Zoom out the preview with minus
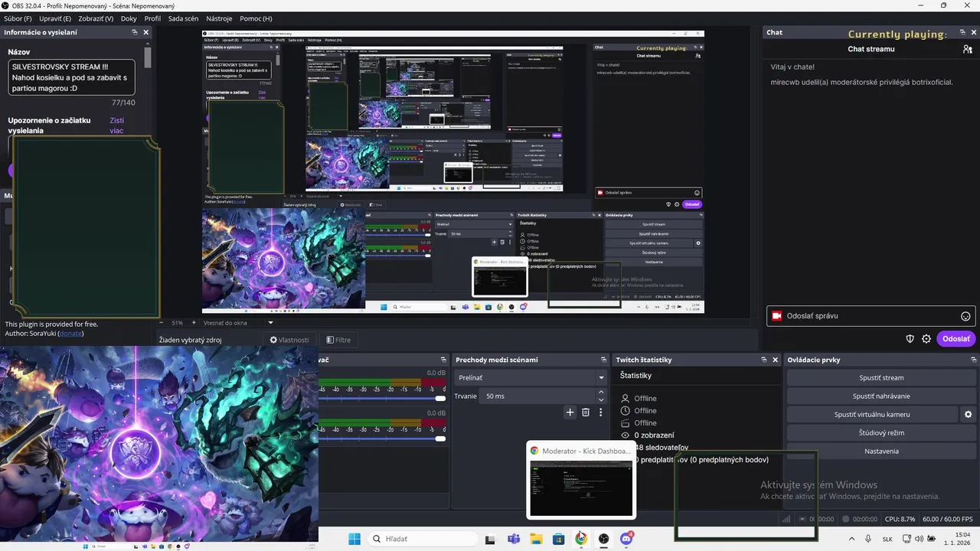Viewport: 980px width, 551px height. point(160,323)
